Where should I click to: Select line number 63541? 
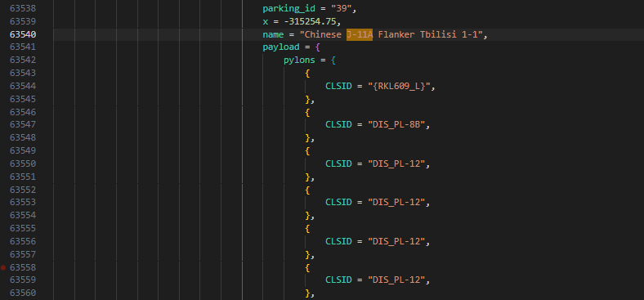pyautogui.click(x=23, y=47)
